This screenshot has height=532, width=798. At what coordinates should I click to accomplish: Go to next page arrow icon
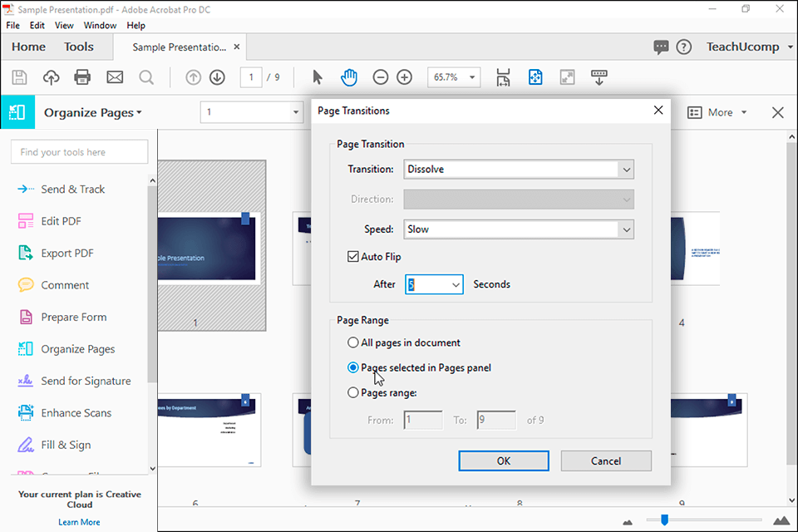(x=217, y=77)
